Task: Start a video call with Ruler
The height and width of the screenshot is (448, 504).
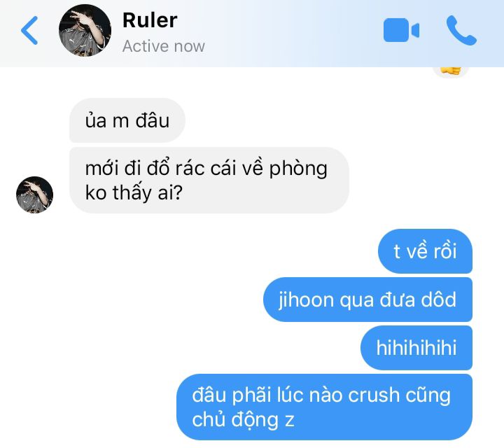Action: (401, 30)
